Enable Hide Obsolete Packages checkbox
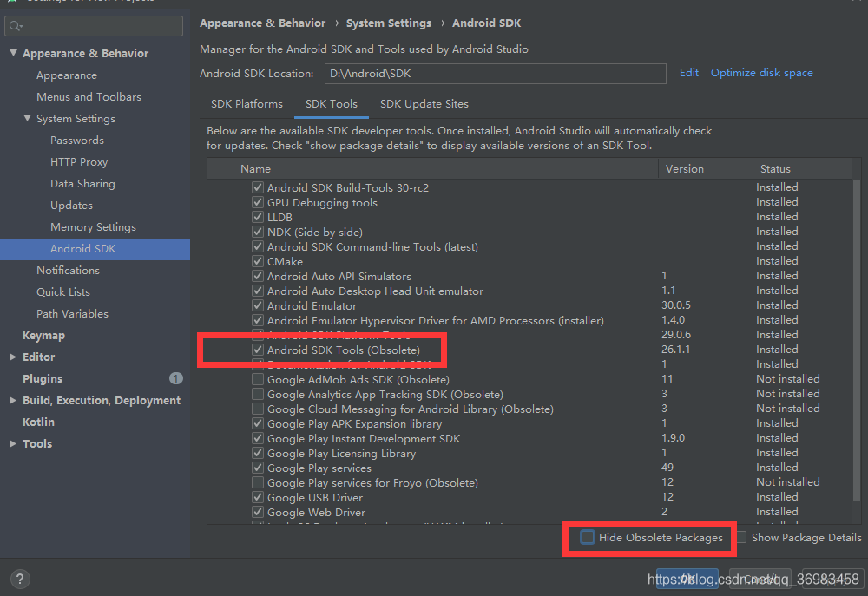The width and height of the screenshot is (868, 596). coord(588,537)
